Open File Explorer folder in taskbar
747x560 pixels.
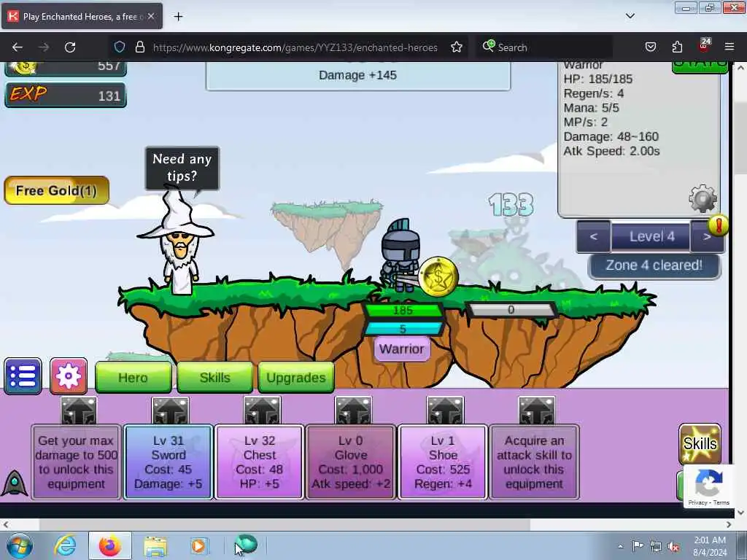(156, 546)
